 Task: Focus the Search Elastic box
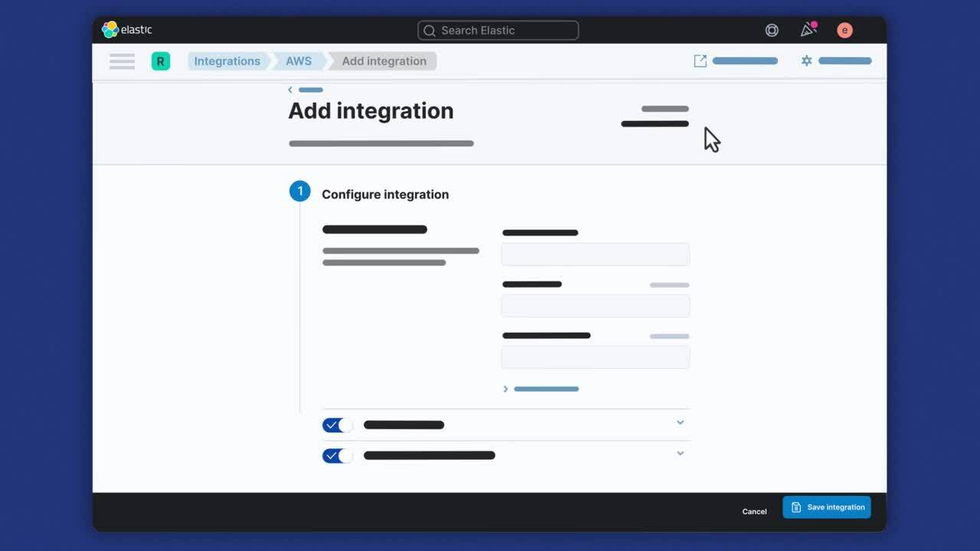click(x=498, y=31)
